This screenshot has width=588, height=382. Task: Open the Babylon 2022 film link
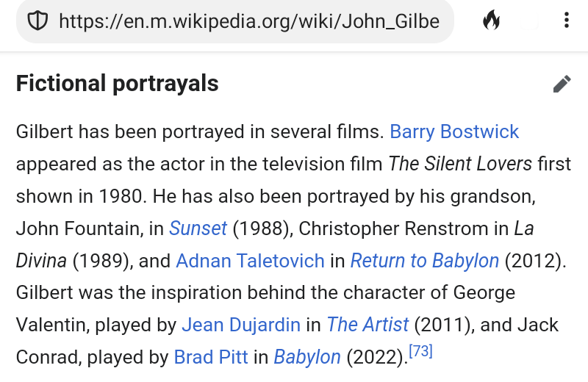[307, 357]
